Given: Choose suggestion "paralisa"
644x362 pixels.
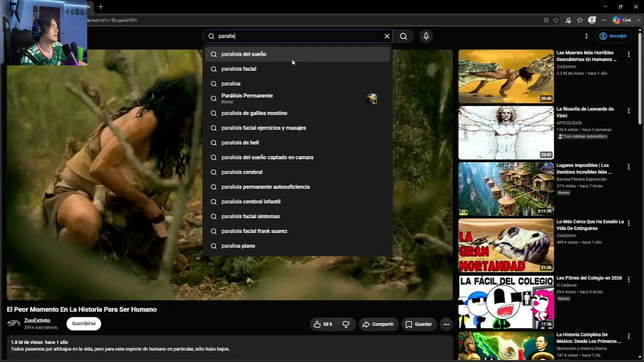Looking at the screenshot, I should pos(297,83).
